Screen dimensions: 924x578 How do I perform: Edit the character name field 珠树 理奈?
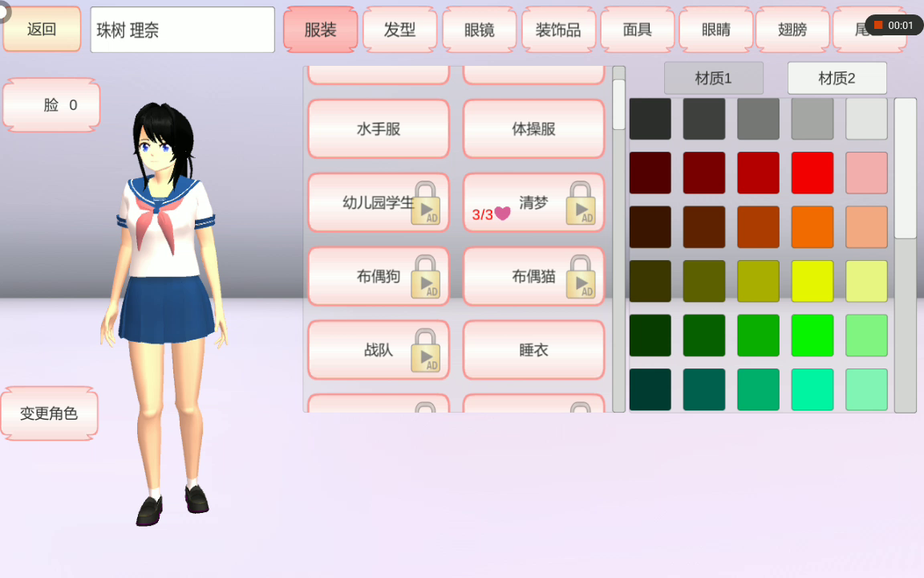click(183, 30)
